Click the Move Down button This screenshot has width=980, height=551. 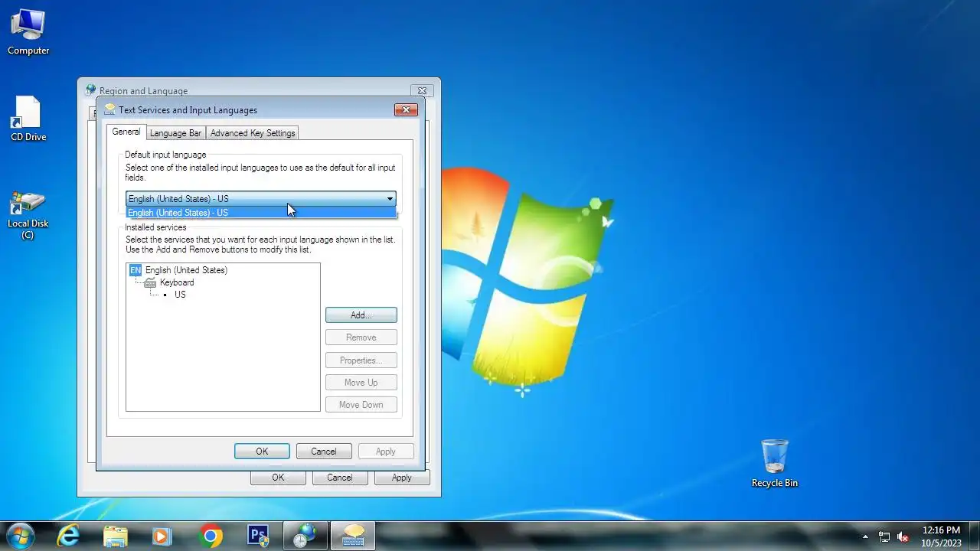click(361, 405)
